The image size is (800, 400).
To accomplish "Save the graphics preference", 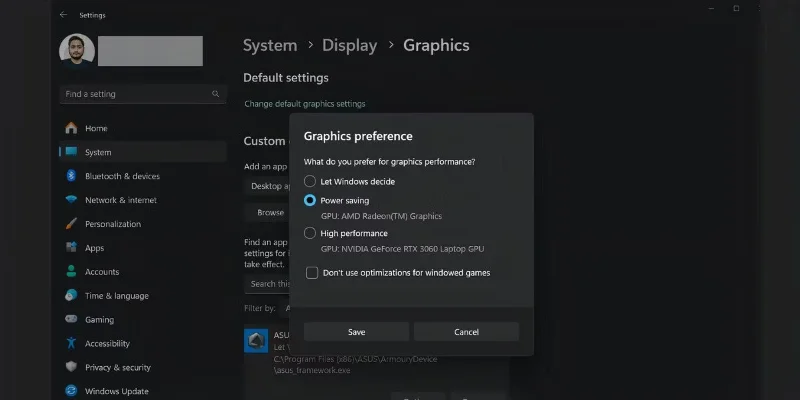I will (x=356, y=332).
